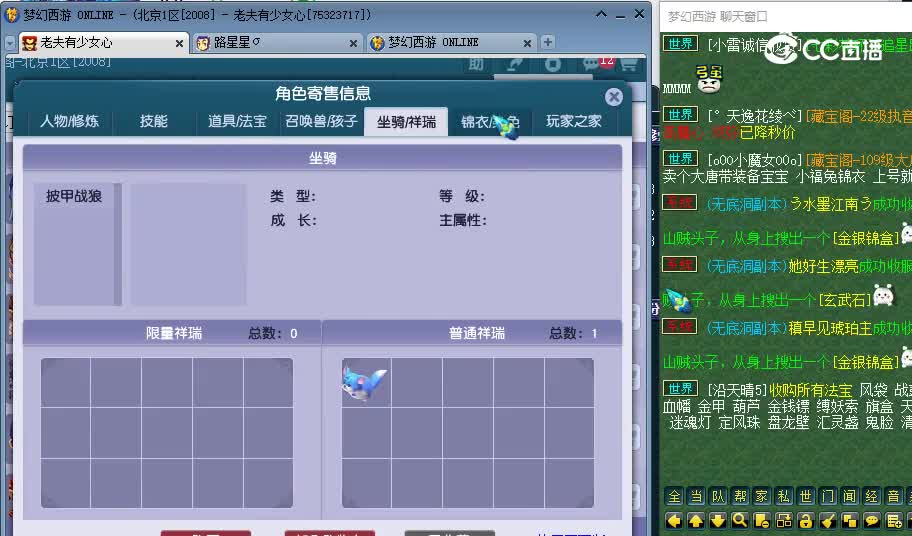912x536 pixels.
Task: Toggle the 家 chat channel button
Action: 762,496
